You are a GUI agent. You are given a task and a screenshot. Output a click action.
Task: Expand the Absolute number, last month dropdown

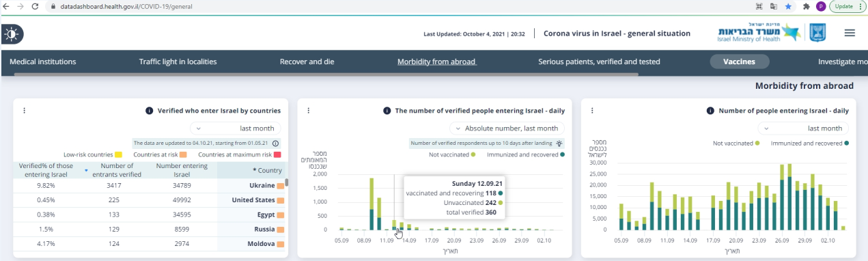(507, 128)
